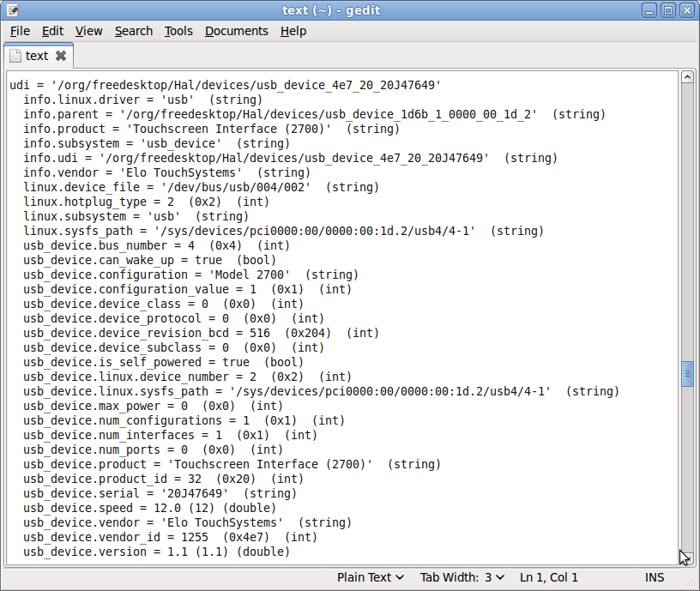Screen dimensions: 700x591
Task: Toggle the INS insert mode indicator
Action: 655,577
